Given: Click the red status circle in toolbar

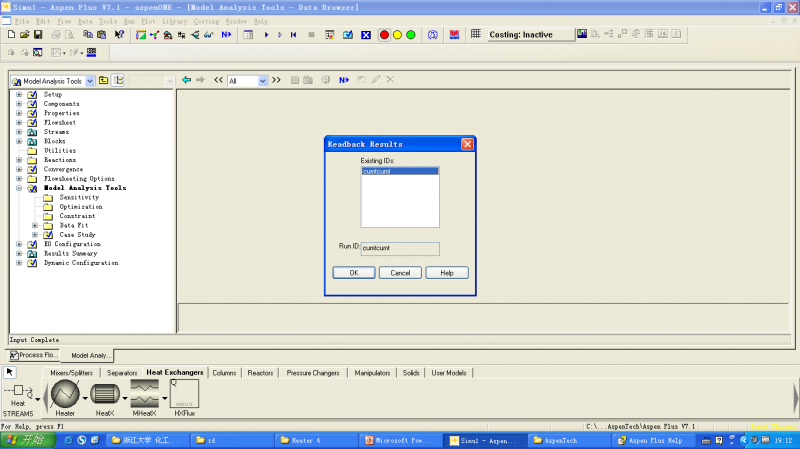Looking at the screenshot, I should 384,35.
